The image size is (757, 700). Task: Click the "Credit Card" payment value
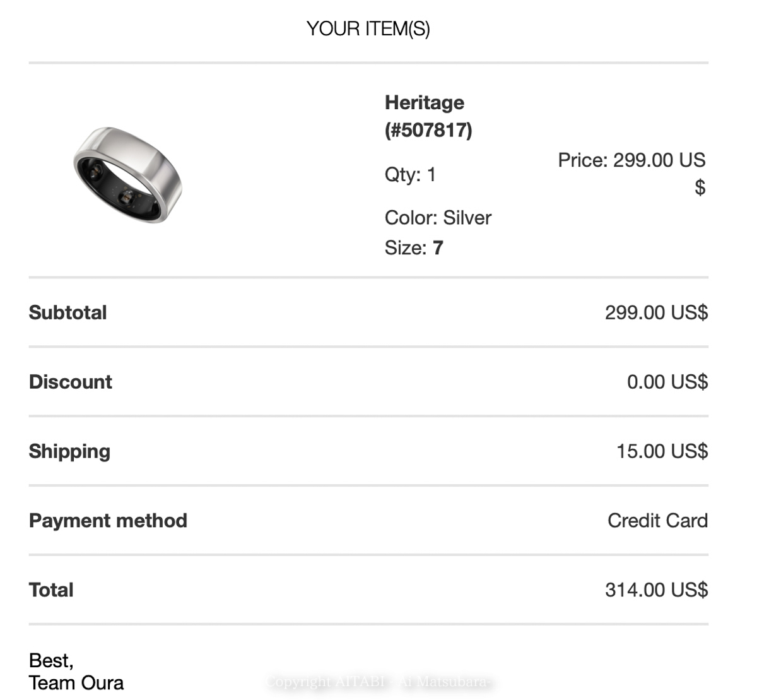point(657,521)
